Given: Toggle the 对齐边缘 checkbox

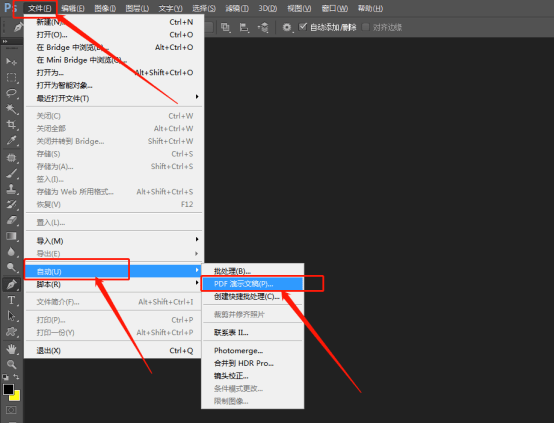Looking at the screenshot, I should [x=366, y=27].
